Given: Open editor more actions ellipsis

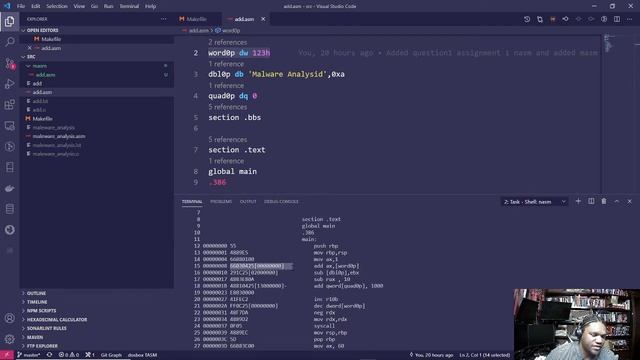Looking at the screenshot, I should pos(629,19).
